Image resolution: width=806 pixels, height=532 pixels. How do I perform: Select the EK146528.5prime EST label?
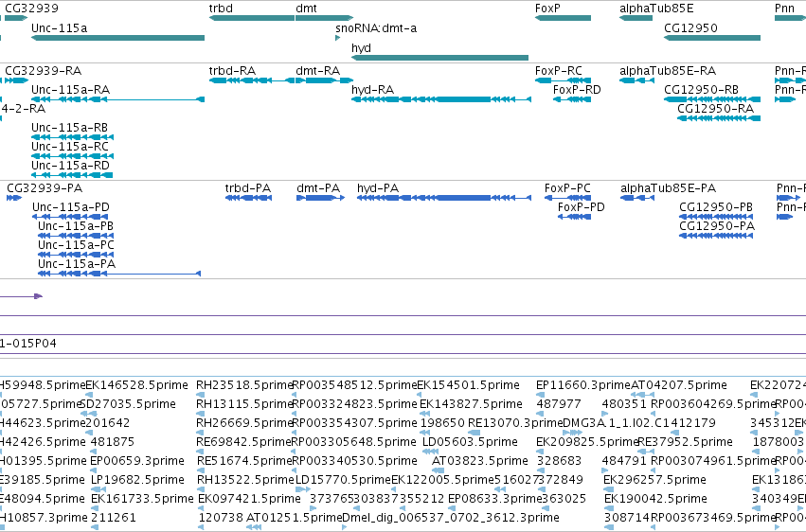pos(136,385)
